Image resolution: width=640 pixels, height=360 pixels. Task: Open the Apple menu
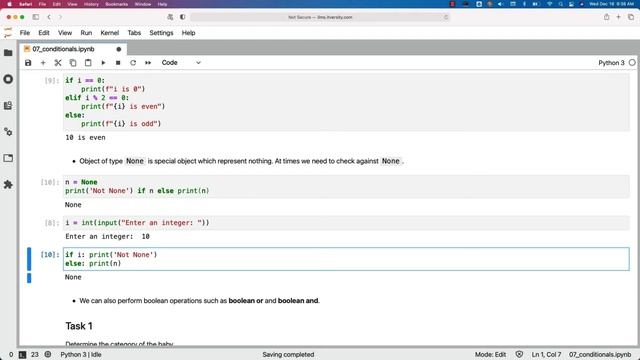[x=9, y=4]
